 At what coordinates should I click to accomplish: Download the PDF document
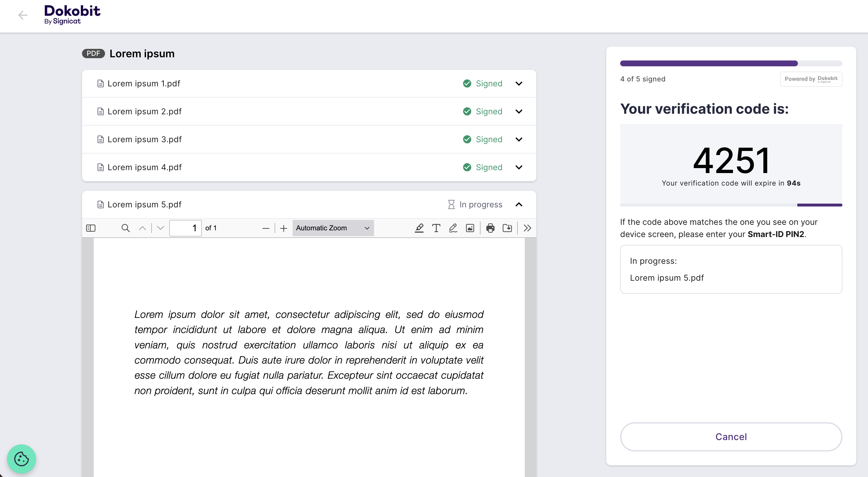click(507, 228)
